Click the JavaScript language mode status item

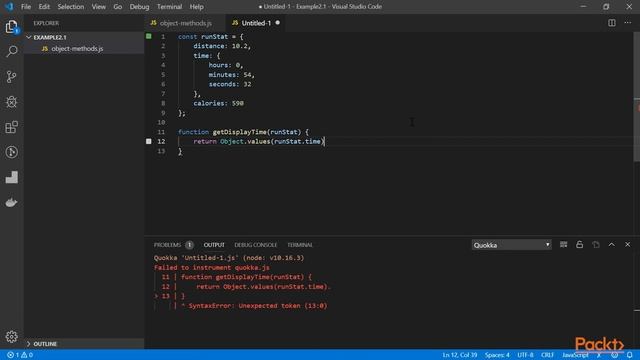point(575,355)
